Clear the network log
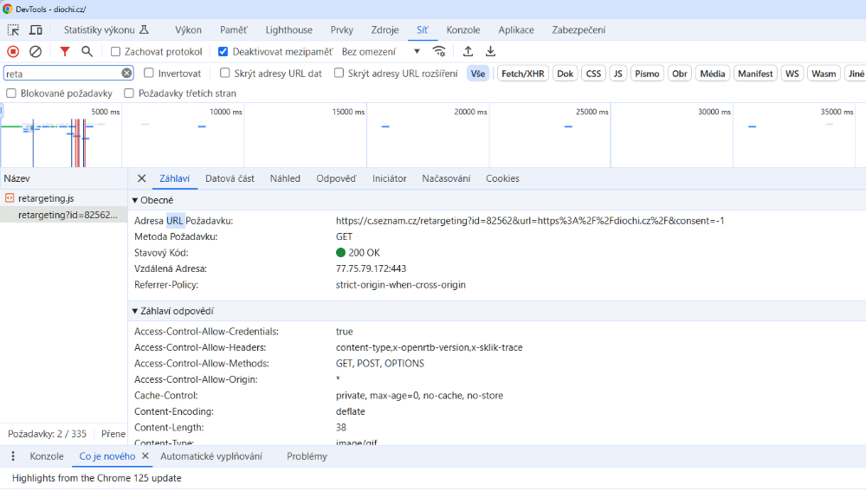This screenshot has width=866, height=504. coord(36,52)
